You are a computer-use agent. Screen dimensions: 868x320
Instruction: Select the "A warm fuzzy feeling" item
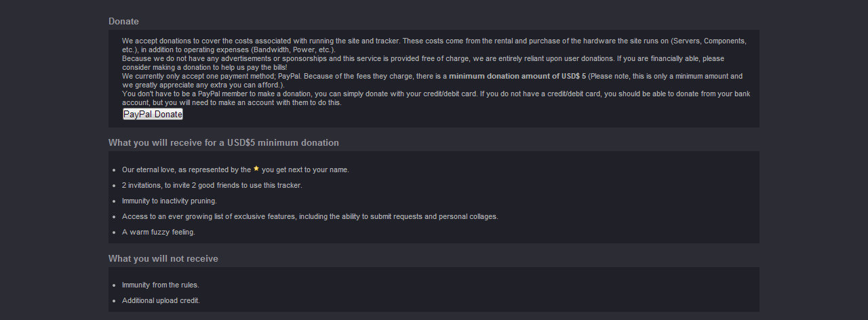point(159,232)
